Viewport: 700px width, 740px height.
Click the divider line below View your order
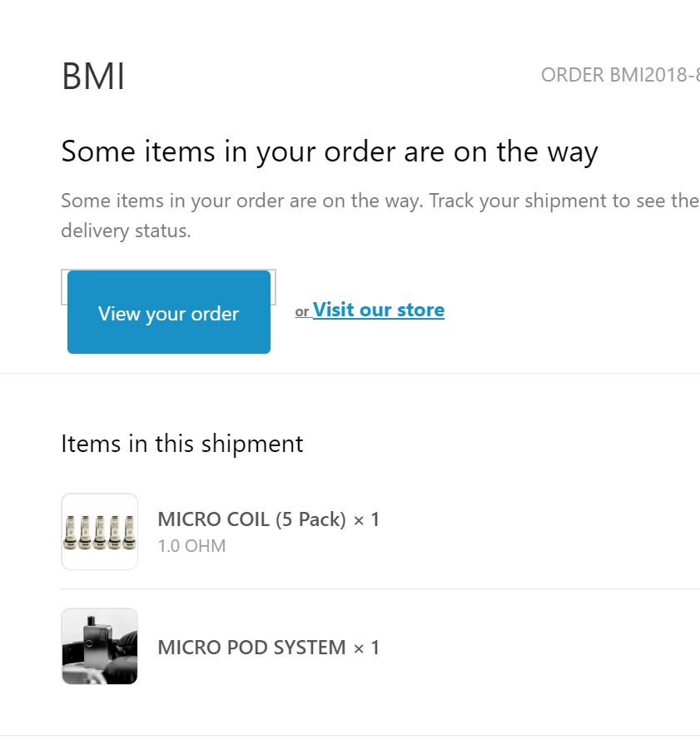pos(350,374)
